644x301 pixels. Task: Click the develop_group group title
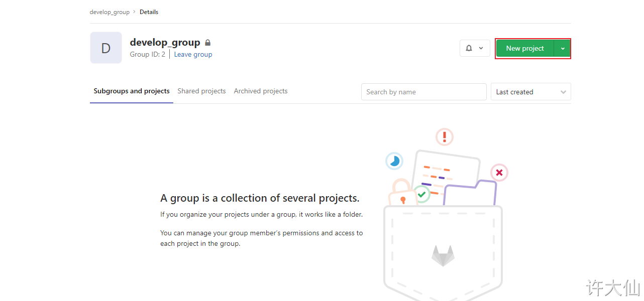165,43
